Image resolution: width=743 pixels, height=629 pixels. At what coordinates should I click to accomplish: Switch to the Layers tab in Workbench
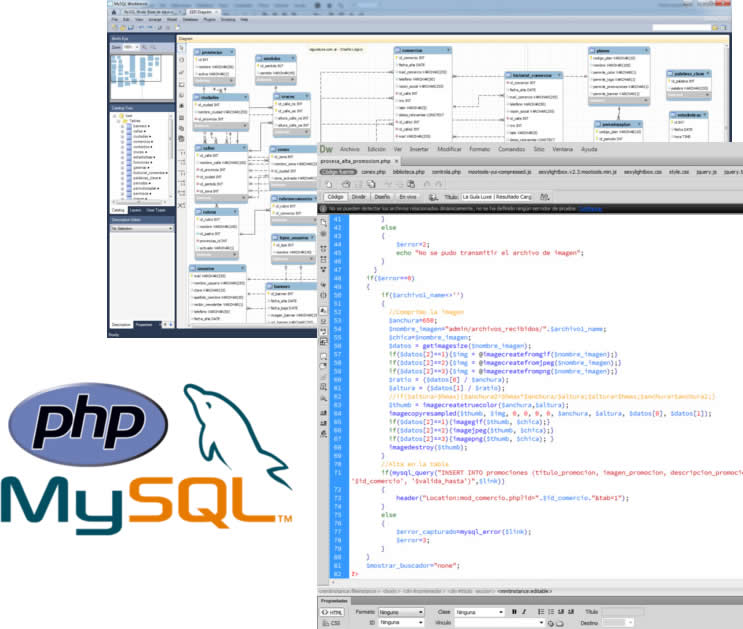tap(134, 211)
